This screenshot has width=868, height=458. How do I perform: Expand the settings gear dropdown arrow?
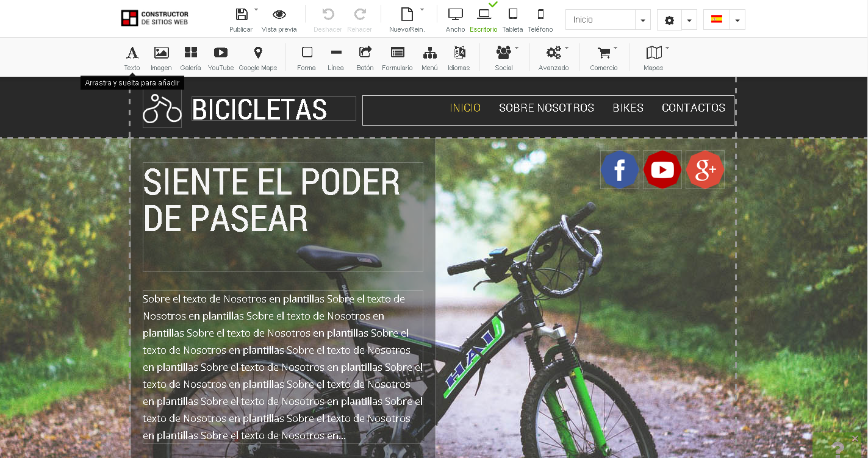689,20
